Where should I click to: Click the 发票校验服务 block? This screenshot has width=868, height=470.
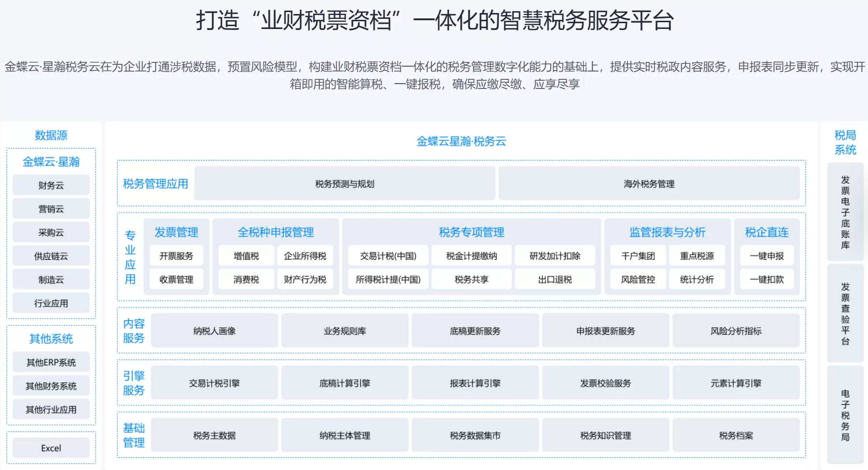pos(606,383)
